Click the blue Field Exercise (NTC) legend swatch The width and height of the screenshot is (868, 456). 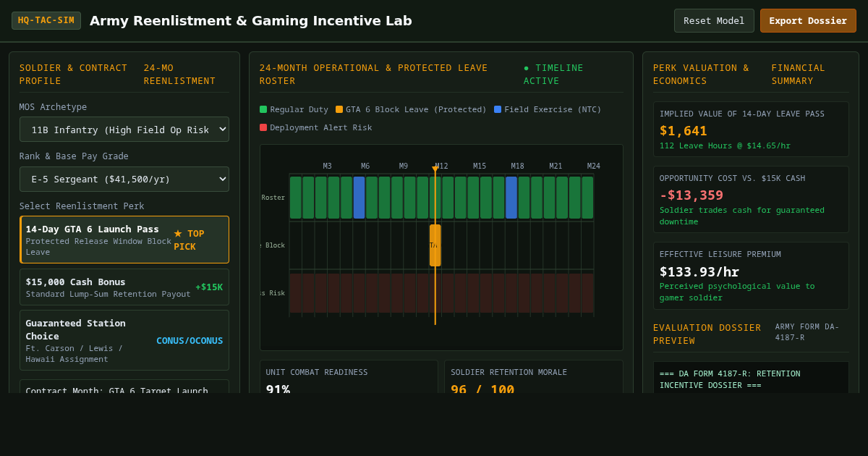click(x=498, y=109)
